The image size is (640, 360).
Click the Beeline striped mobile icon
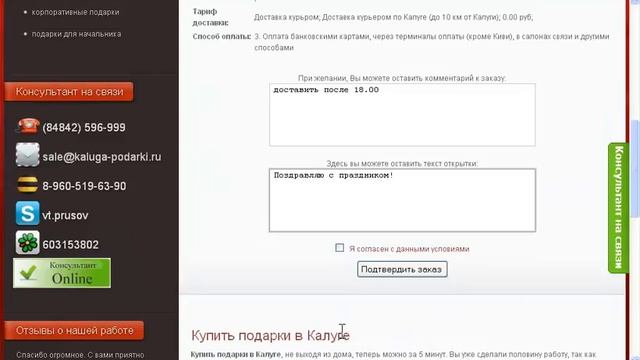28,185
